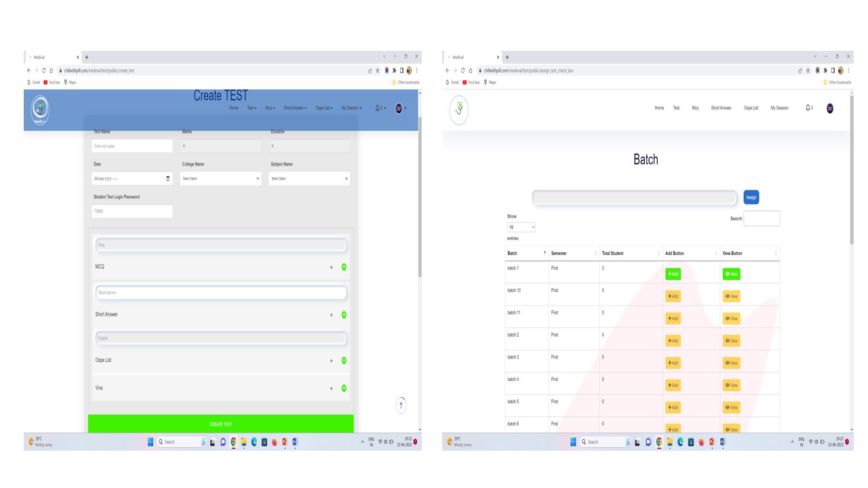Open calendar picker icon in Date field
Screen dimensions: 868x488
pos(168,179)
